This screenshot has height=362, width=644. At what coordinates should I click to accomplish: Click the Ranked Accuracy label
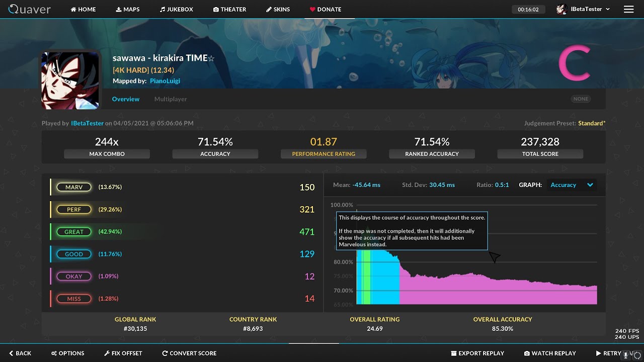432,154
